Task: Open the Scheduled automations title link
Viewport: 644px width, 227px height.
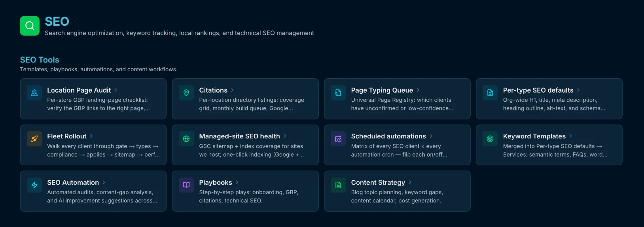Action: point(388,136)
